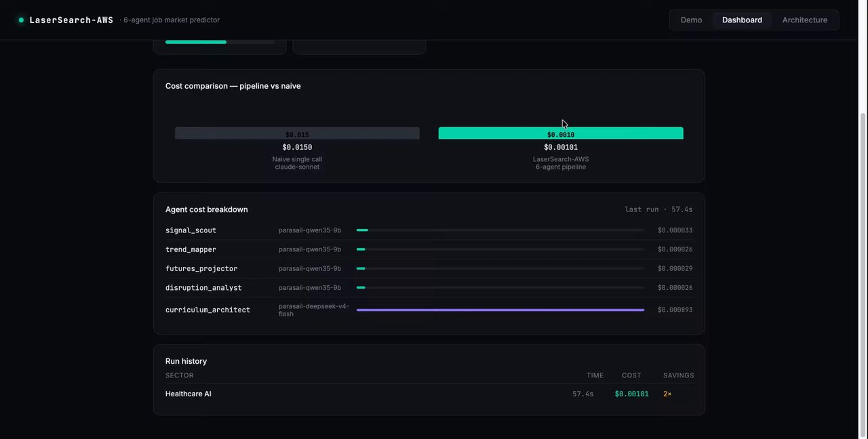868x439 pixels.
Task: Click the SAVINGS column header
Action: [x=678, y=375]
